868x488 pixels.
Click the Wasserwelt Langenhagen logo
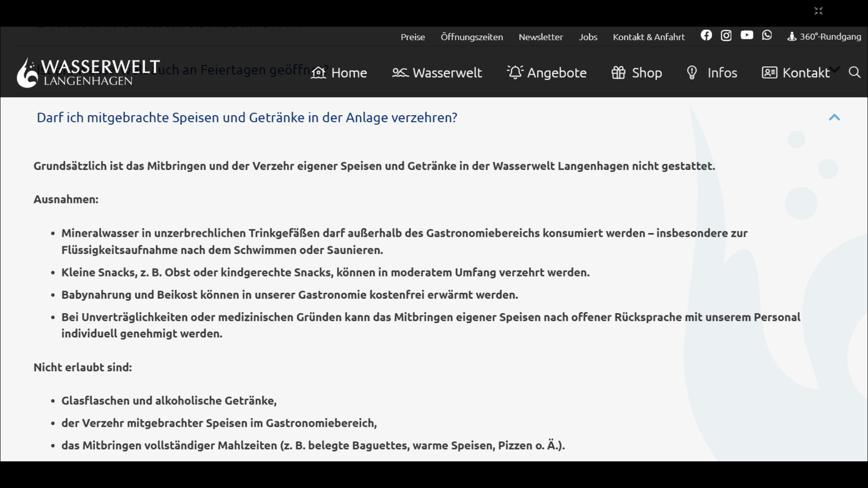click(x=88, y=72)
